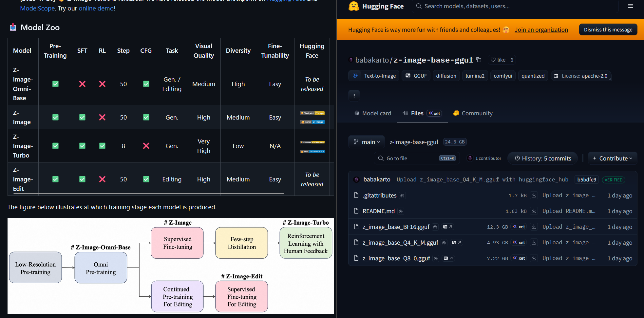
Task: Click the commit author name babakarto
Action: click(x=377, y=179)
